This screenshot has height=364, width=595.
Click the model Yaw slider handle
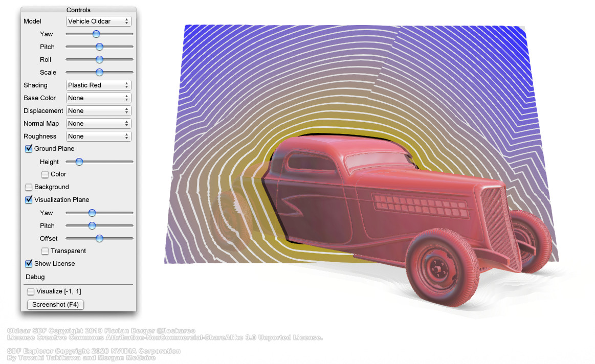coord(96,34)
